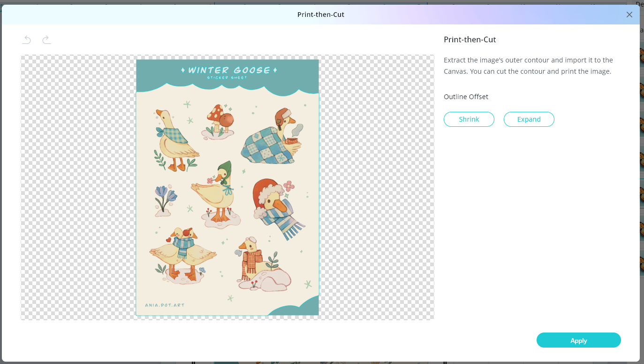The image size is (644, 364).
Task: Click the ania.pot.art watermark text
Action: pyautogui.click(x=165, y=305)
